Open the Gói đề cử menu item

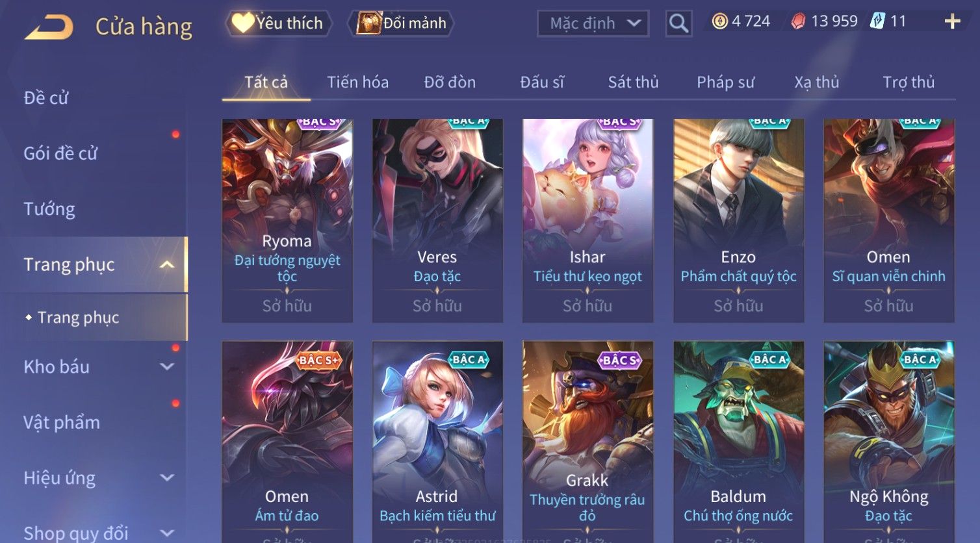click(x=60, y=153)
